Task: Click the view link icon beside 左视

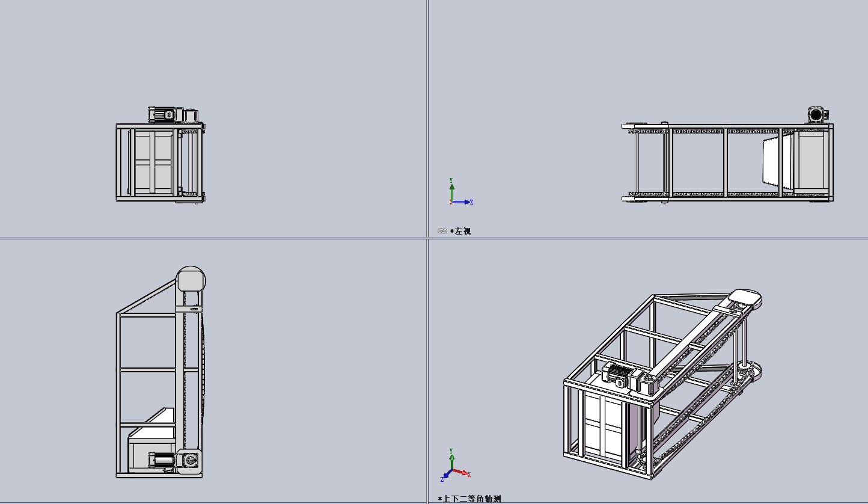Action: point(442,231)
